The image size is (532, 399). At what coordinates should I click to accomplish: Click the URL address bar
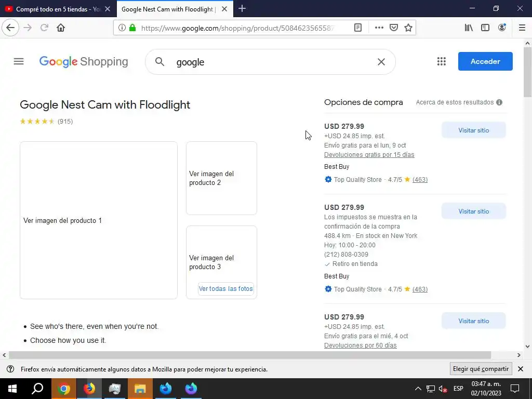click(237, 28)
